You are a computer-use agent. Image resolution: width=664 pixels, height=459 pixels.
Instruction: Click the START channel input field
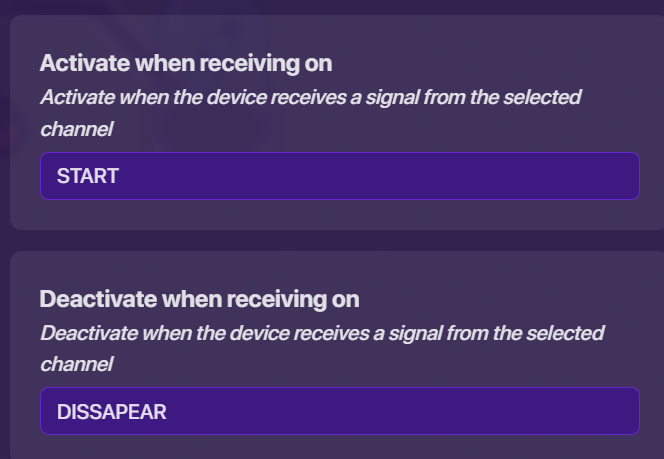tap(339, 176)
